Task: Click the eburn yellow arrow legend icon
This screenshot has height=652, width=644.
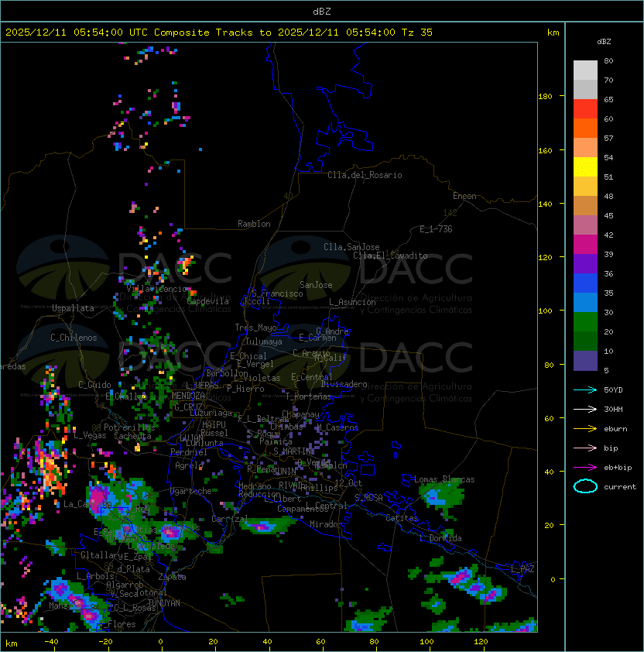Action: 585,429
